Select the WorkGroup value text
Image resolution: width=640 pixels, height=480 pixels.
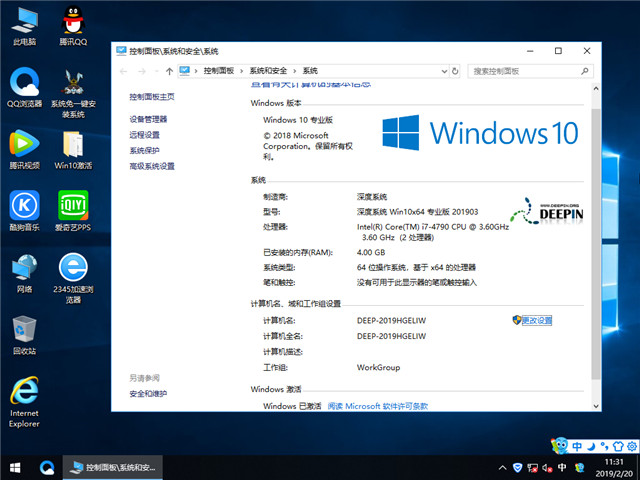point(378,367)
